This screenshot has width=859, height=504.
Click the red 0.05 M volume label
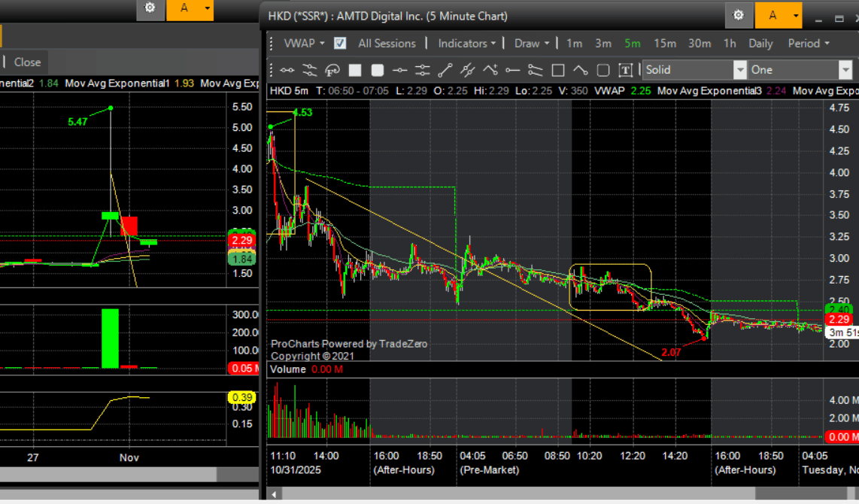pyautogui.click(x=244, y=368)
